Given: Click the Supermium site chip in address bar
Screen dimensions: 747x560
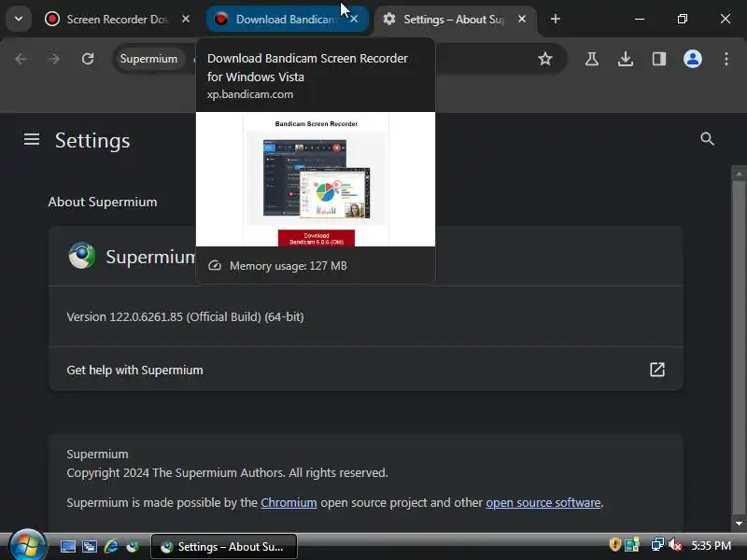Looking at the screenshot, I should click(148, 59).
